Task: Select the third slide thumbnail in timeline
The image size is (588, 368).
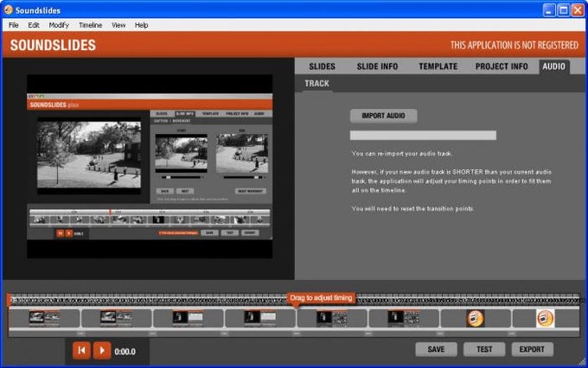Action: 188,318
